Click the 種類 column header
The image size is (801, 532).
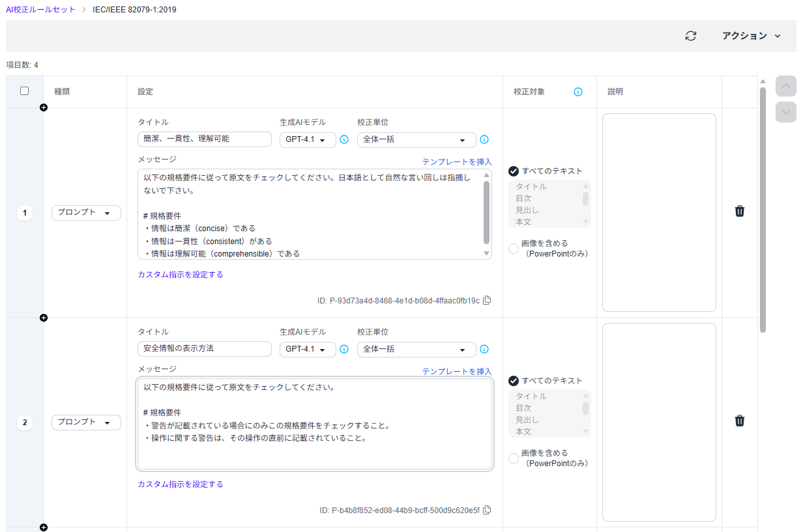(62, 92)
